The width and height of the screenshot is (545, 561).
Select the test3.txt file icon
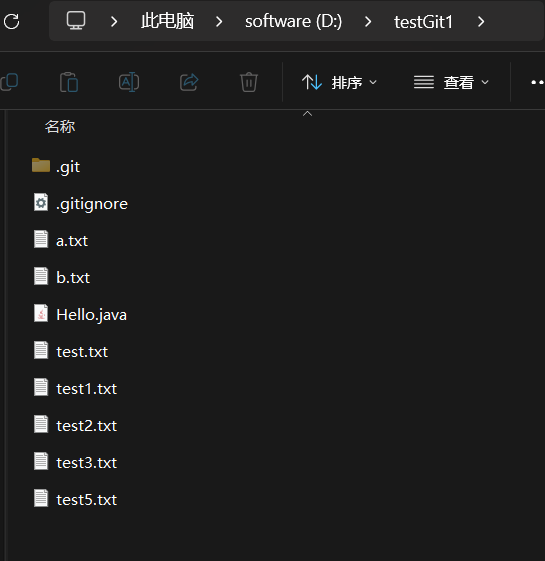[41, 462]
